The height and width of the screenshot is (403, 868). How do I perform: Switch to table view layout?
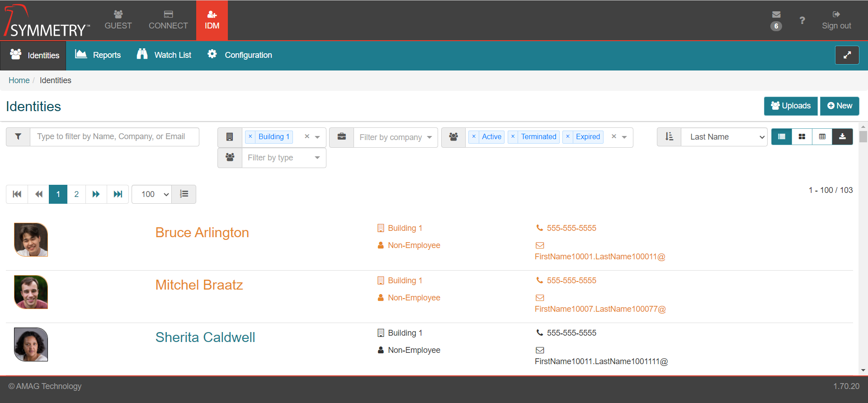tap(822, 137)
